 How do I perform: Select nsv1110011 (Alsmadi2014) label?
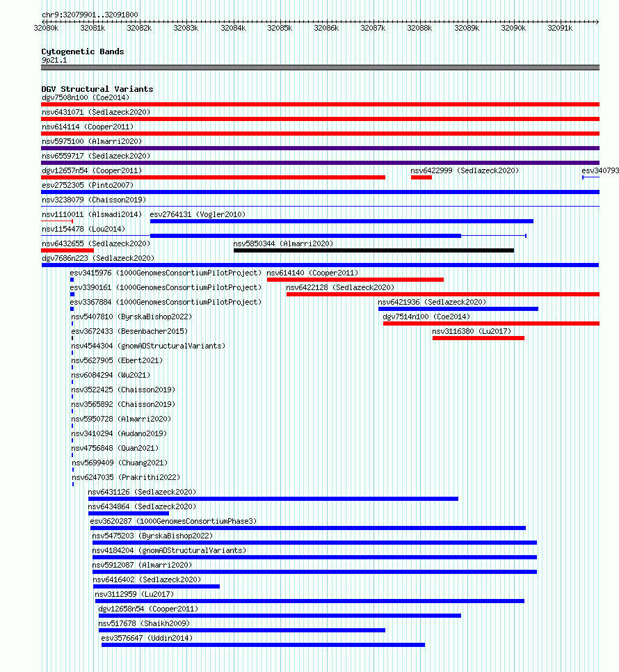tap(92, 214)
